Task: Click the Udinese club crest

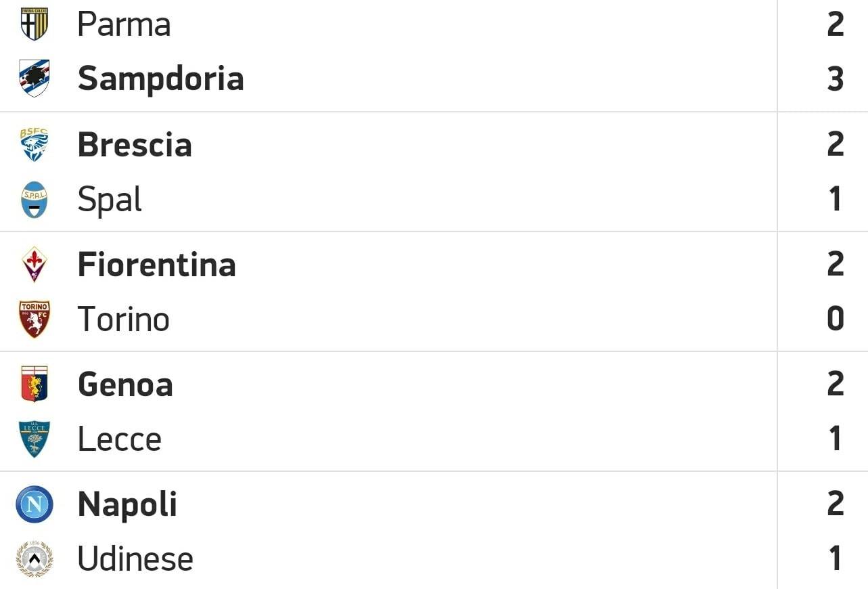Action: [x=35, y=559]
